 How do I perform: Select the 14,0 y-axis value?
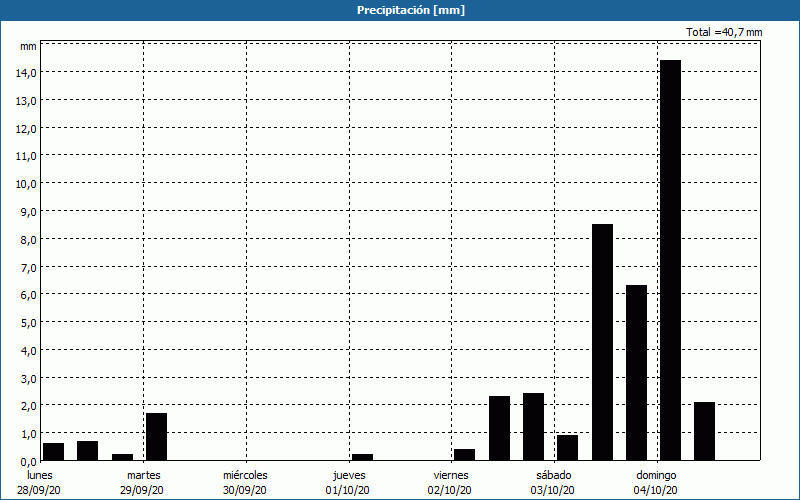(x=26, y=73)
